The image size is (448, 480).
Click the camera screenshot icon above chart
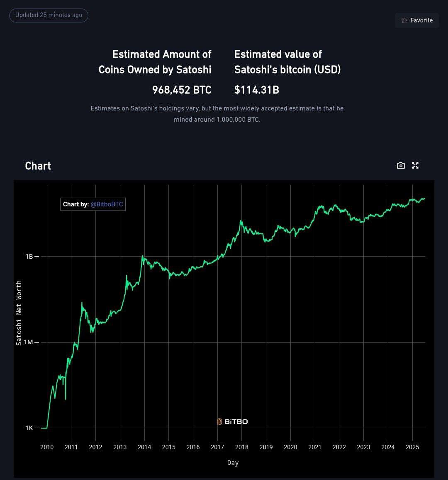coord(401,166)
